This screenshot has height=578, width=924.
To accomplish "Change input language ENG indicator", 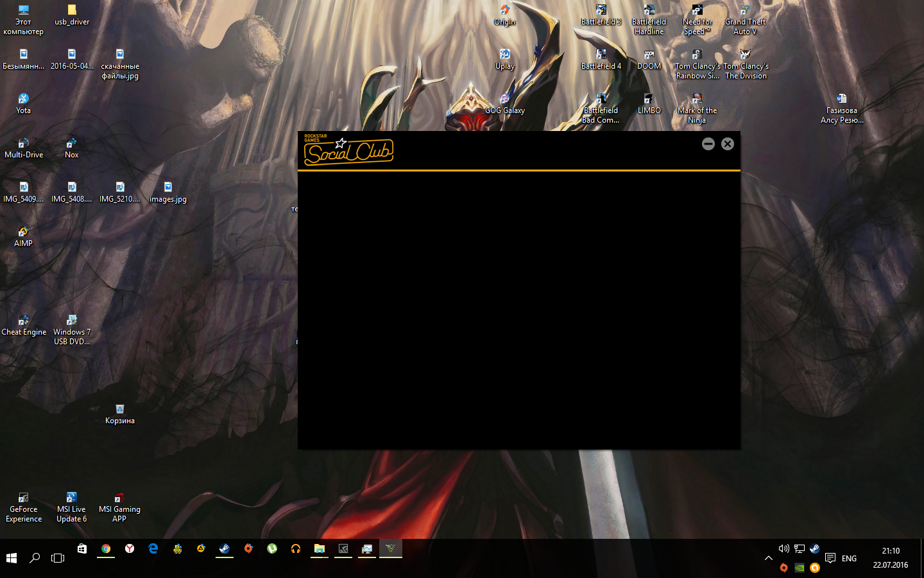I will coord(849,558).
